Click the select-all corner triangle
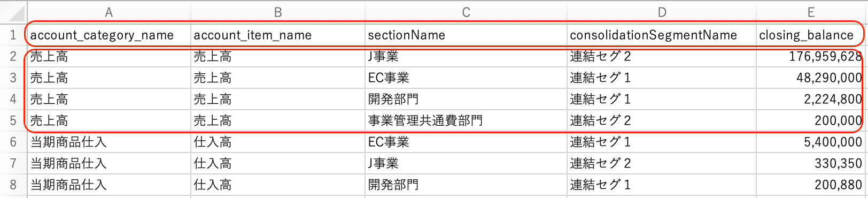The height and width of the screenshot is (198, 868). (x=13, y=12)
